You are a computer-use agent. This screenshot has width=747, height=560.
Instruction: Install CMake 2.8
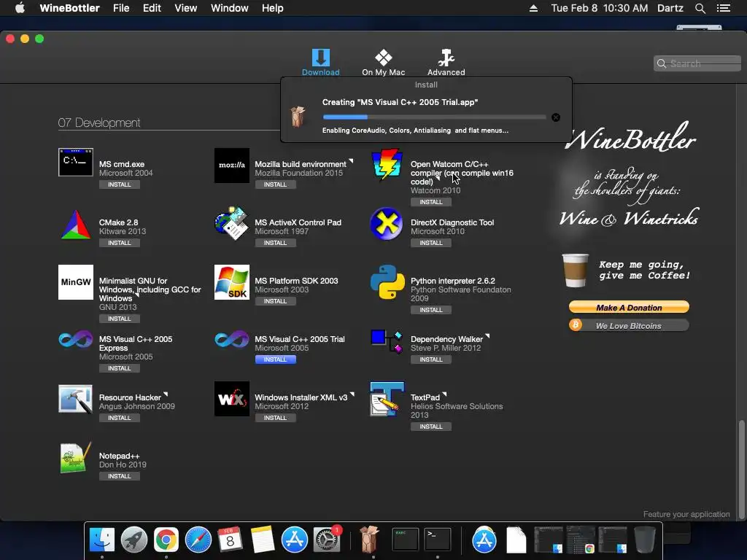(x=120, y=243)
